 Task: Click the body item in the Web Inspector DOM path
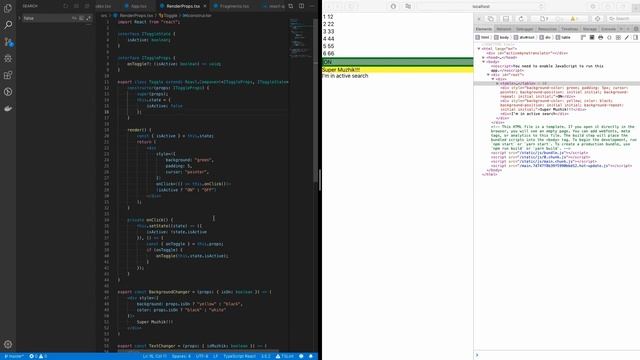tap(502, 38)
